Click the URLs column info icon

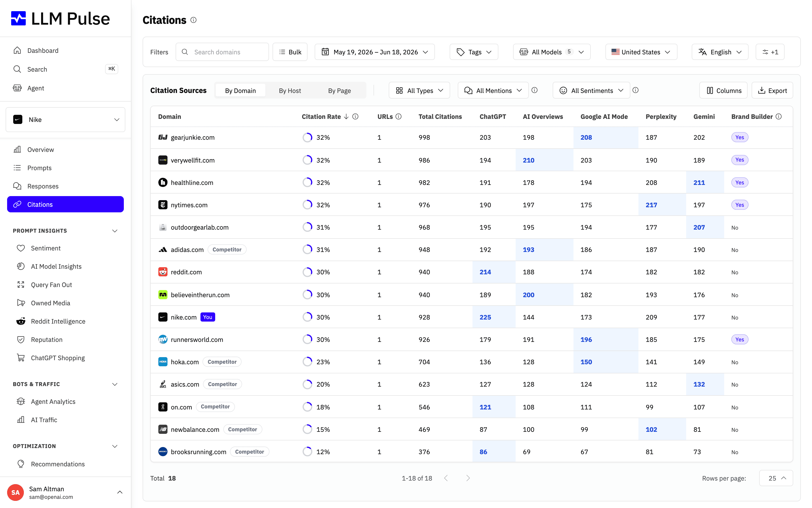tap(399, 117)
